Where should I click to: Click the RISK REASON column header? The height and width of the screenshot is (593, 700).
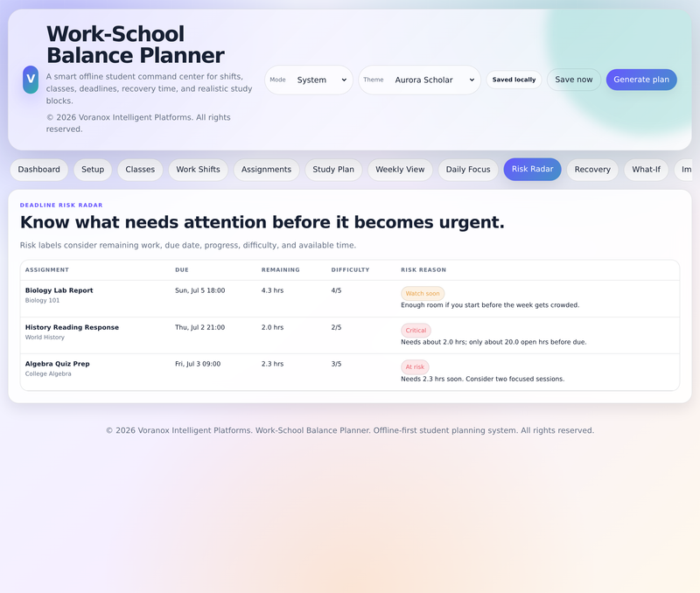pyautogui.click(x=423, y=270)
